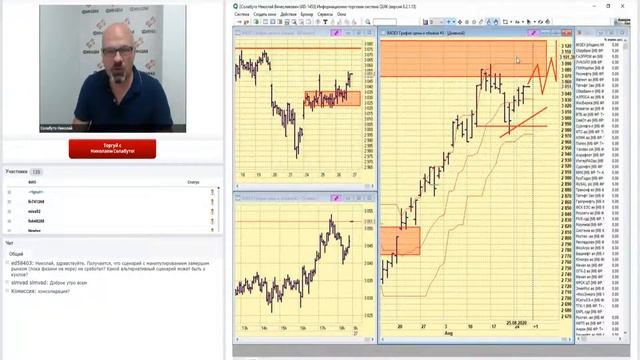
Task: Select the ЛУКОЙЛ row in quotes table
Action: coord(599,62)
